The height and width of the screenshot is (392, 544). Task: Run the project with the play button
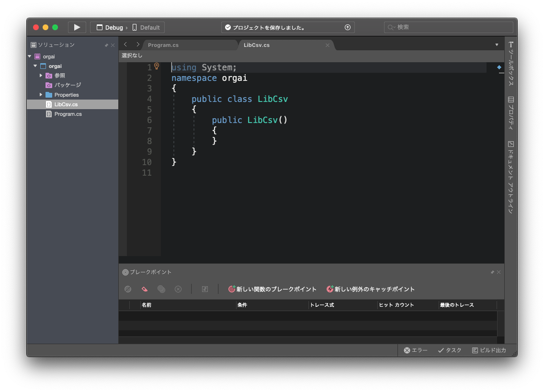click(x=77, y=27)
